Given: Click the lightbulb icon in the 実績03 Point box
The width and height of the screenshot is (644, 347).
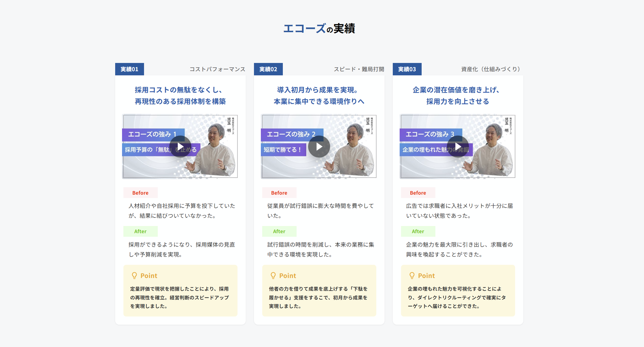Looking at the screenshot, I should [x=412, y=275].
